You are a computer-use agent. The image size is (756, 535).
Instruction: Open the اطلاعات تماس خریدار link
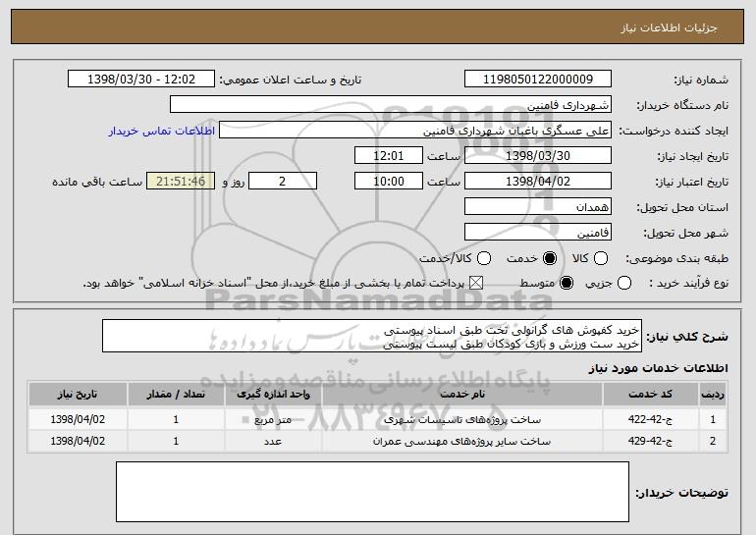tap(162, 132)
